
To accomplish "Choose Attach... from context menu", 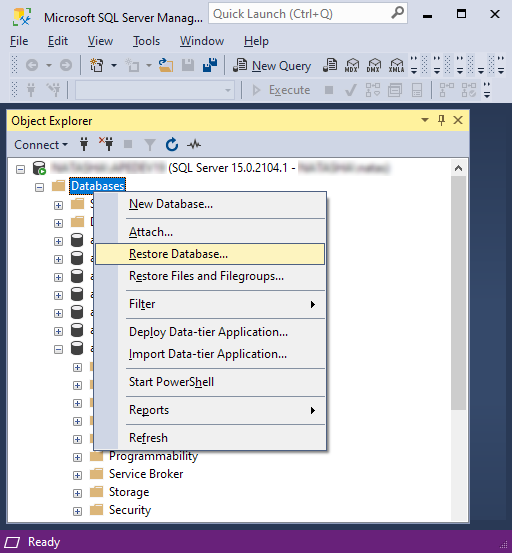I will (210, 232).
